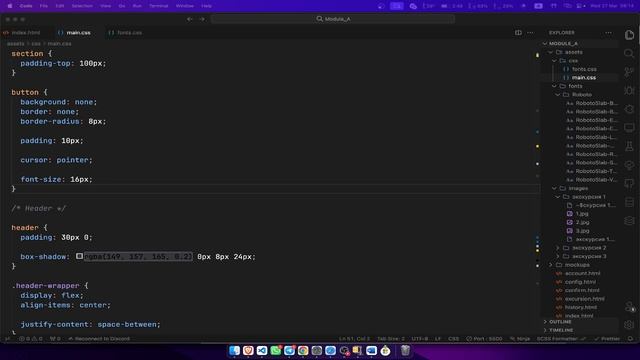Open Brave browser from the Dock
Screen dimensions: 640x360
pyautogui.click(x=248, y=351)
